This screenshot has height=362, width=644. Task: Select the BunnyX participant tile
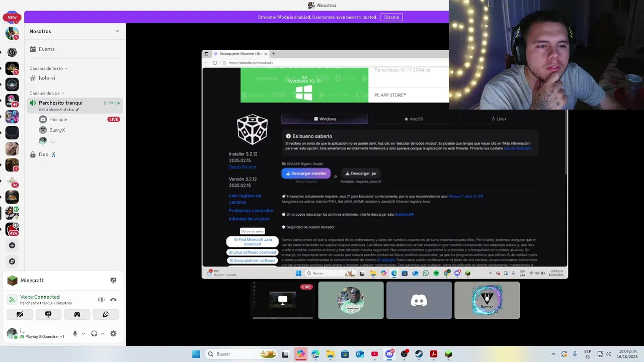(487, 300)
